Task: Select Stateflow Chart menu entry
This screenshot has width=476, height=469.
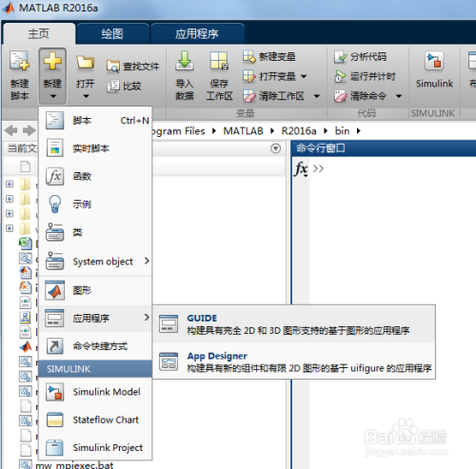Action: pyautogui.click(x=95, y=420)
